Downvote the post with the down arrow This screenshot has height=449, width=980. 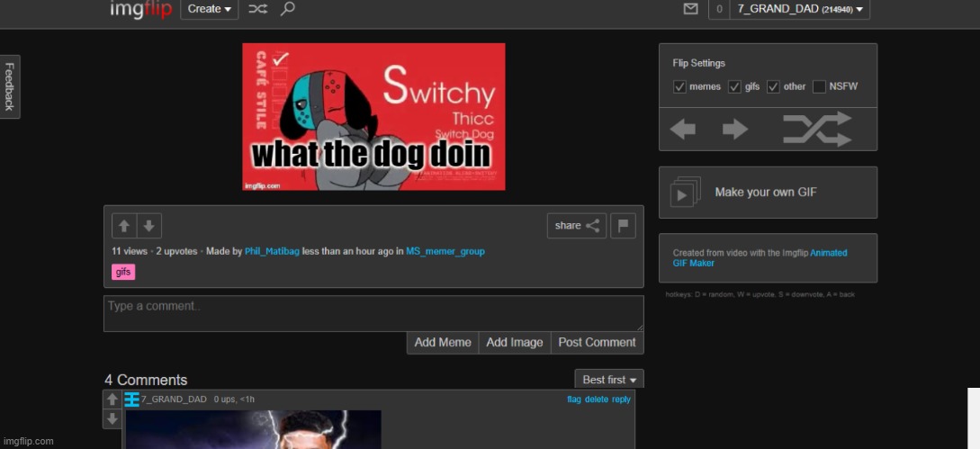point(148,226)
